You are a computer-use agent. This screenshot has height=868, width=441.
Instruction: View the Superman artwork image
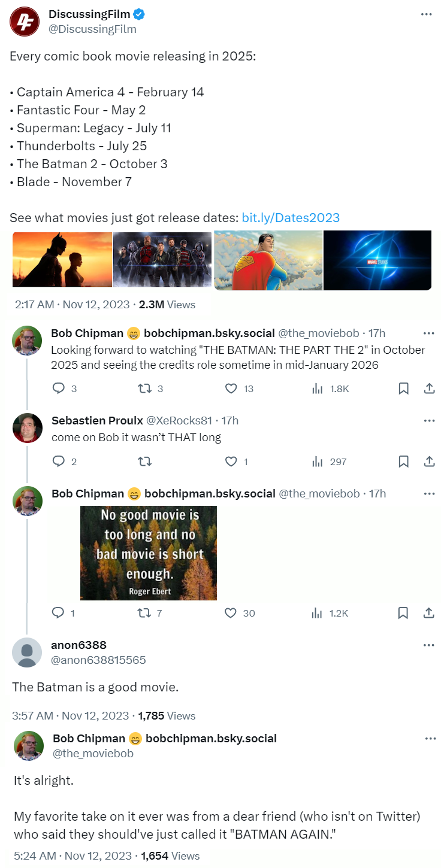[x=268, y=260]
